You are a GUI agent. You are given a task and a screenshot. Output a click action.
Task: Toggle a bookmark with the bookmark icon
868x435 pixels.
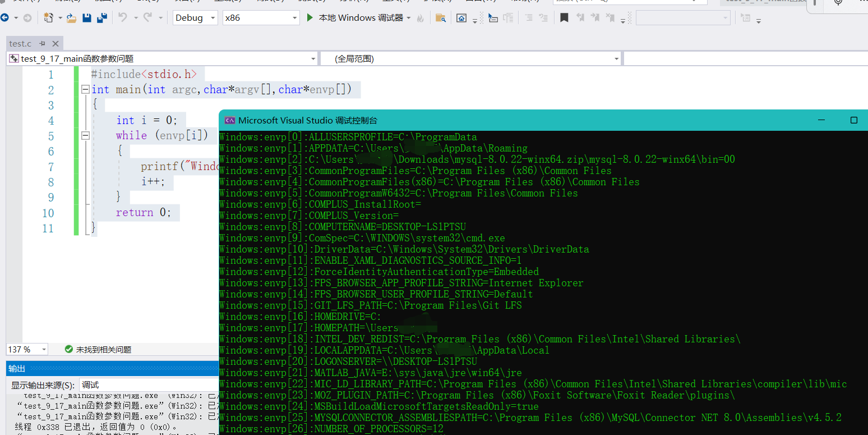(x=565, y=18)
